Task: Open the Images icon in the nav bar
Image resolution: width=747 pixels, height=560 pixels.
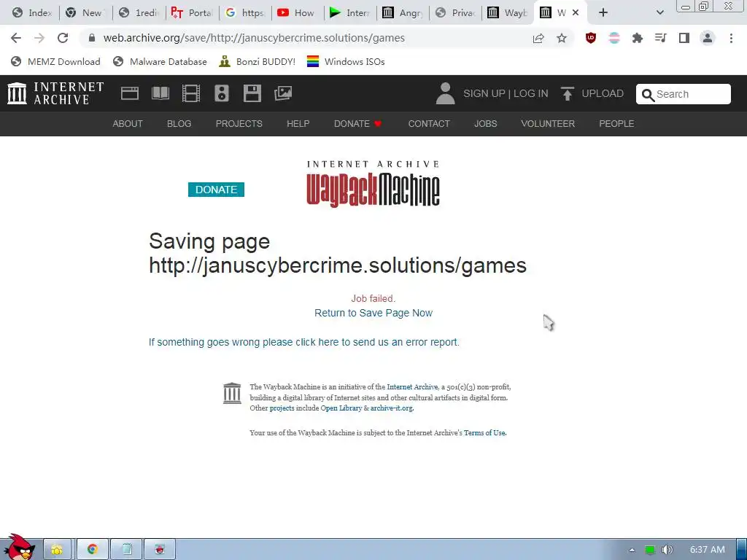Action: point(283,93)
